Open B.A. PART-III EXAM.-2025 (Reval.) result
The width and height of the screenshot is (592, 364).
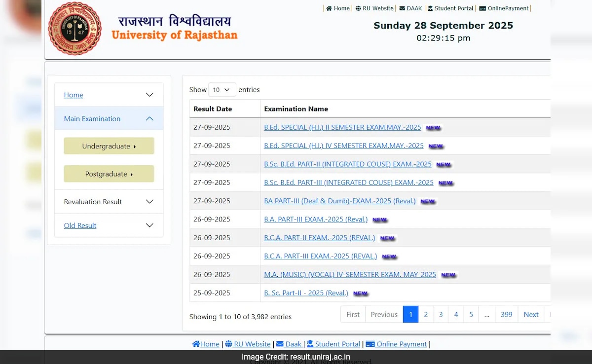[316, 219]
